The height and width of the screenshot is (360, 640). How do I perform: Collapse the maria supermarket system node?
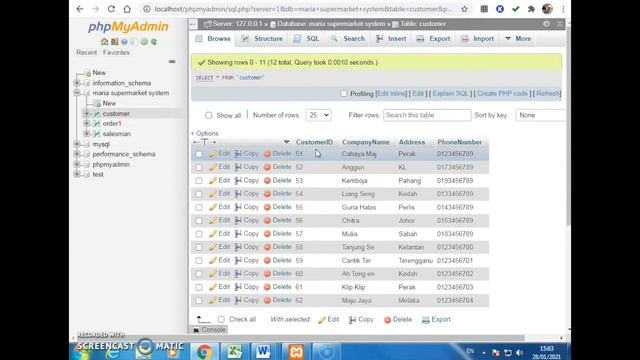pos(77,93)
